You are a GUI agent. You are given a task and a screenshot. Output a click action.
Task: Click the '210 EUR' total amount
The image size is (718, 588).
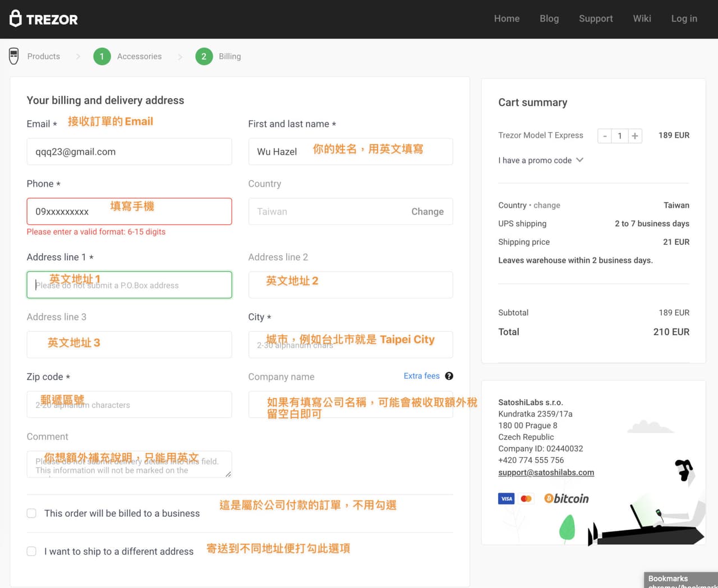(671, 332)
